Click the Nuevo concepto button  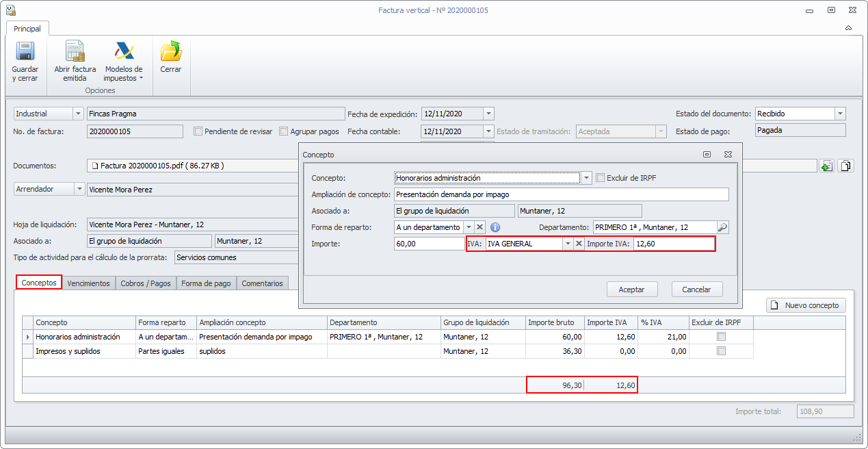(806, 305)
